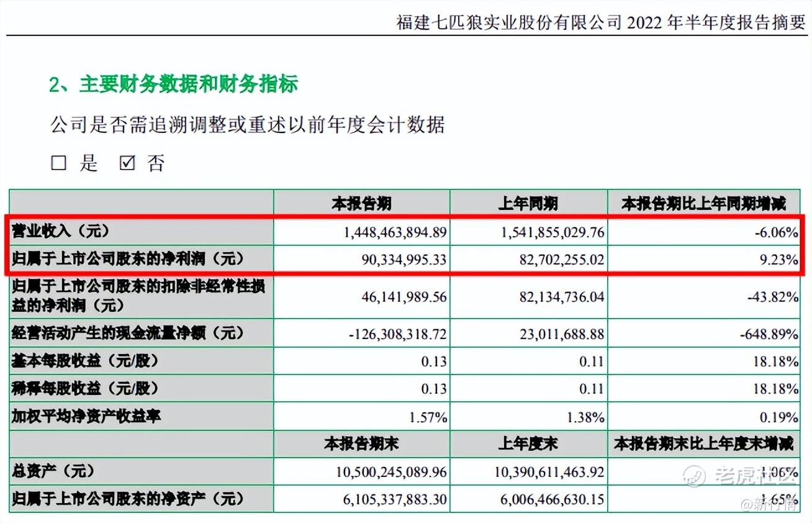Select the net profit value 90,334,995.33
Screen dimensions: 812x523
(404, 260)
